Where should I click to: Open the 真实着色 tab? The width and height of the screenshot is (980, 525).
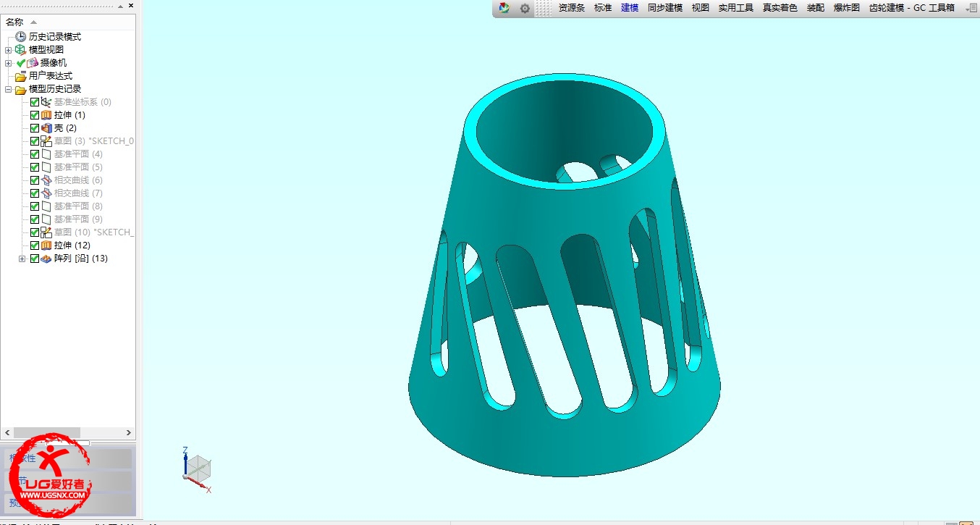coord(780,8)
